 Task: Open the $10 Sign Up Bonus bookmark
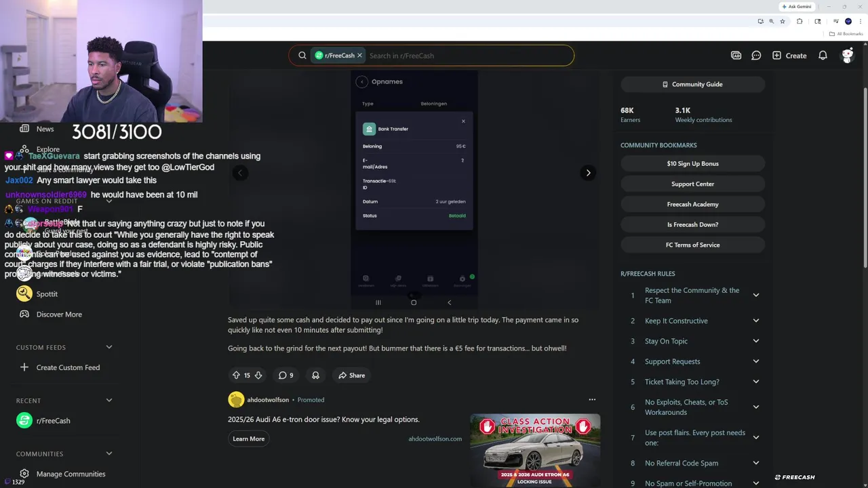692,163
